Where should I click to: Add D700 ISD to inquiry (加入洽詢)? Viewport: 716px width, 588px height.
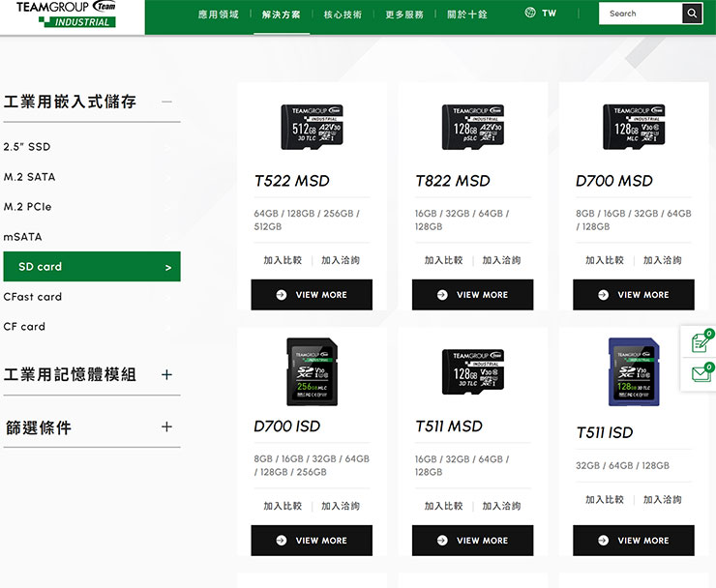pyautogui.click(x=341, y=506)
